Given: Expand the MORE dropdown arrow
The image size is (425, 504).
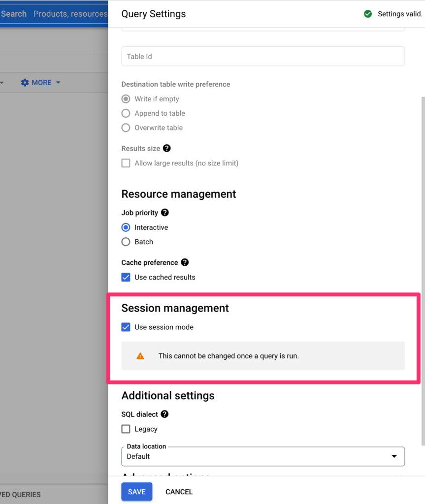Looking at the screenshot, I should click(x=58, y=83).
